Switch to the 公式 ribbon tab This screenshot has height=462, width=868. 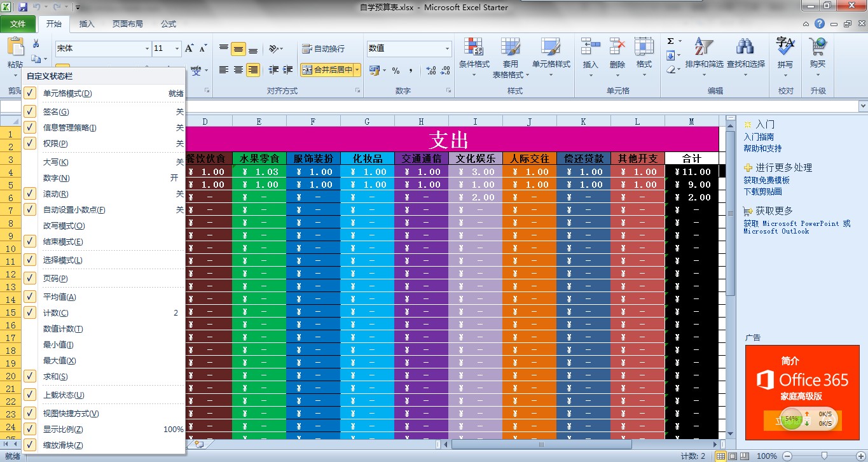pos(169,24)
